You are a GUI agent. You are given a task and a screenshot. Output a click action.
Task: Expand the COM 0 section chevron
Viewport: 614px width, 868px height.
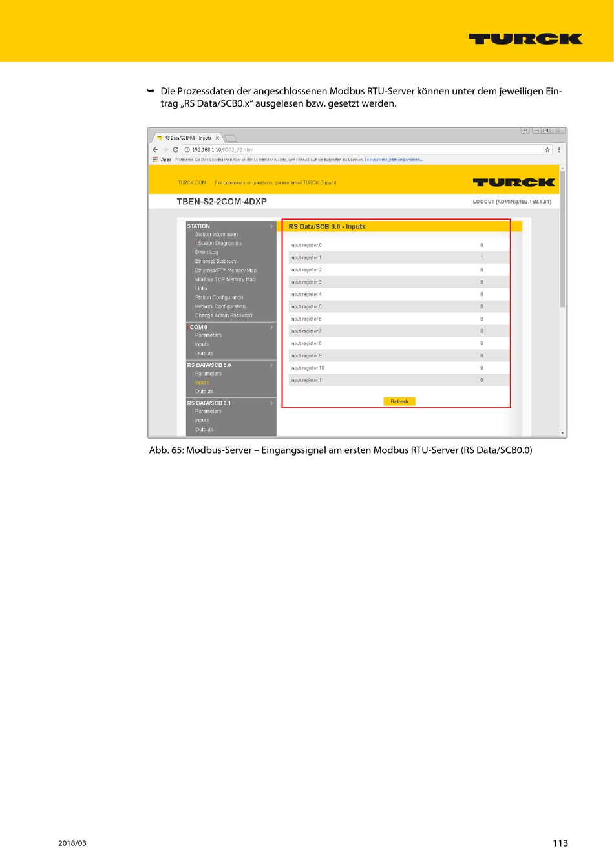tap(271, 328)
